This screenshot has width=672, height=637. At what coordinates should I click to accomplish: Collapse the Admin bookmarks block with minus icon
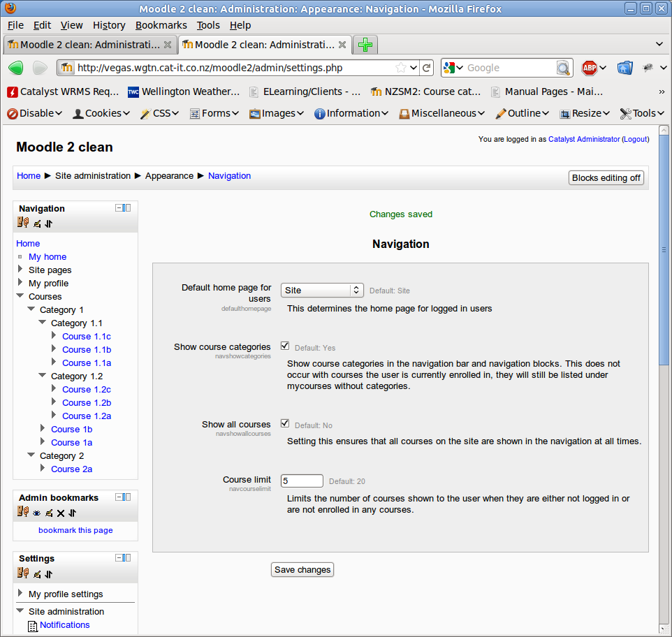(119, 497)
